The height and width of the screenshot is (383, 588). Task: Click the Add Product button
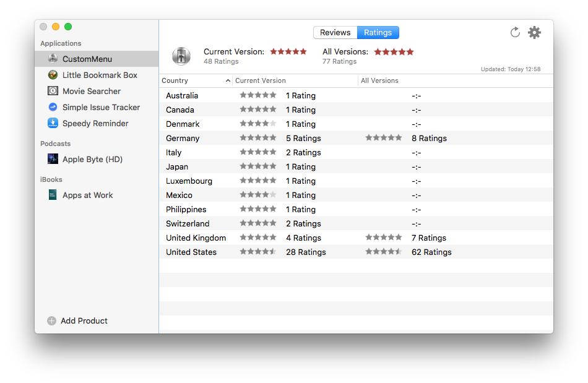[77, 321]
